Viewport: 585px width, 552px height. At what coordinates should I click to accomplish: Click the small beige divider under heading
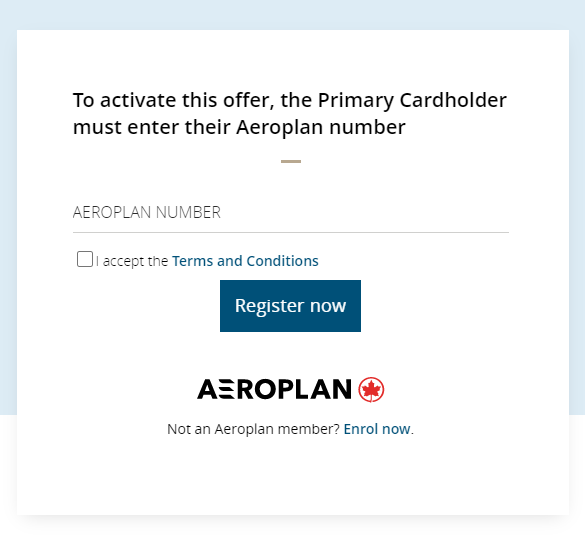point(291,161)
